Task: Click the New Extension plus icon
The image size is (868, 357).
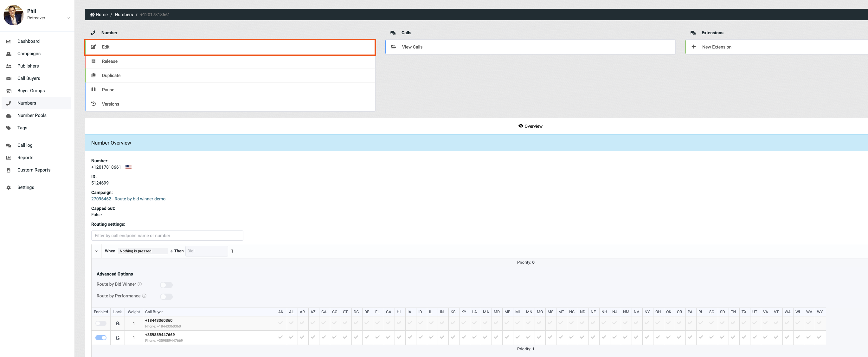Action: (x=693, y=47)
